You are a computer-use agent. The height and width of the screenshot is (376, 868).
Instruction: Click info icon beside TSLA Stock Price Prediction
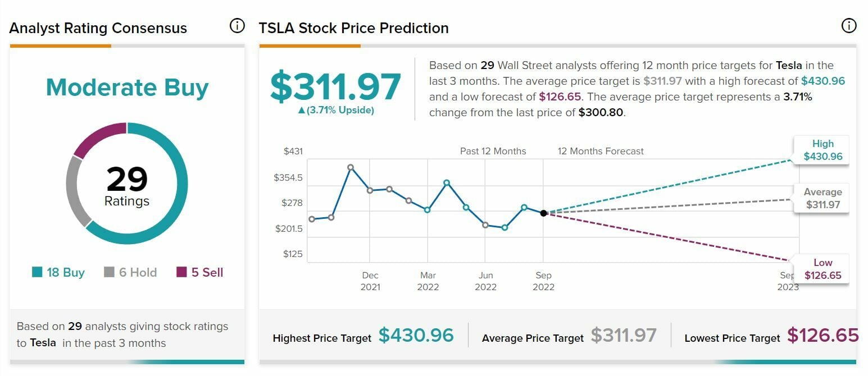[x=848, y=26]
